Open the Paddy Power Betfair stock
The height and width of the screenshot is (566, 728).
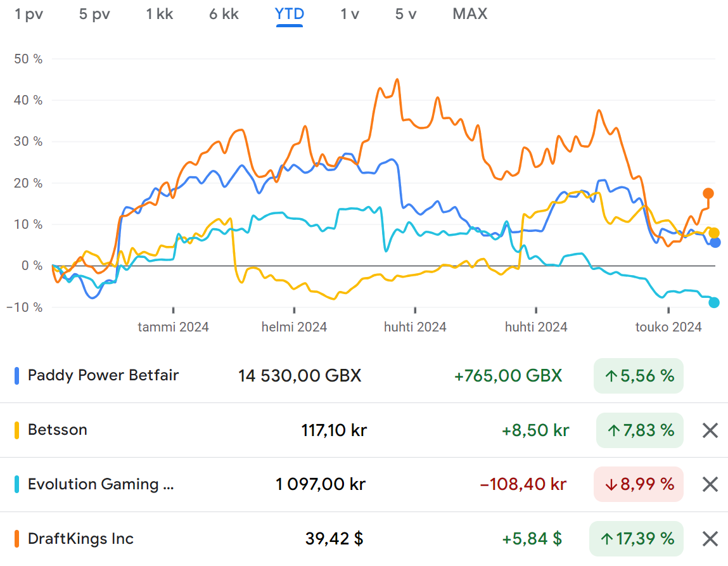point(103,375)
